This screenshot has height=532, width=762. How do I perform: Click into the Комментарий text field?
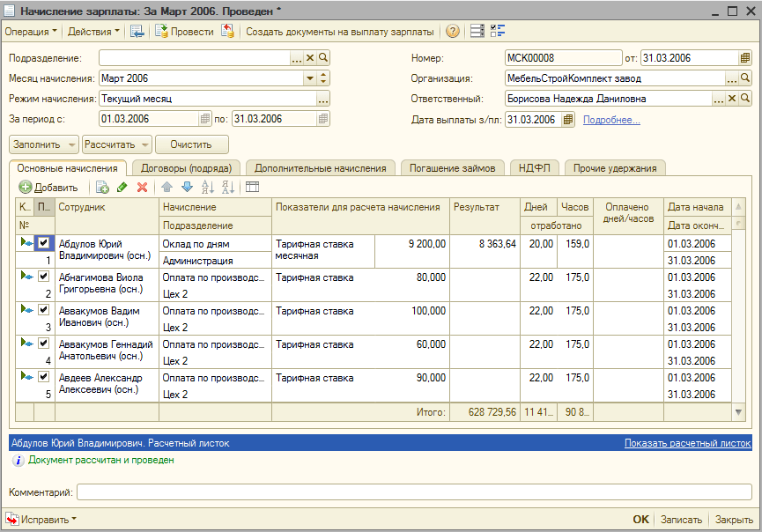tap(414, 491)
